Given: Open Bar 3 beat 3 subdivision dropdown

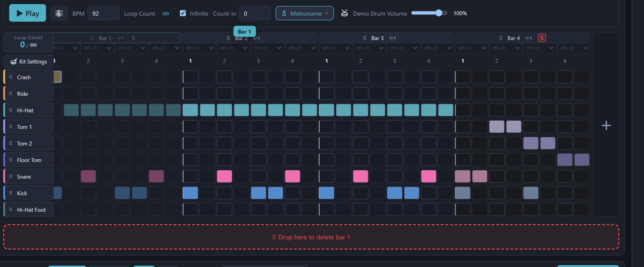Looking at the screenshot, I should [x=403, y=48].
